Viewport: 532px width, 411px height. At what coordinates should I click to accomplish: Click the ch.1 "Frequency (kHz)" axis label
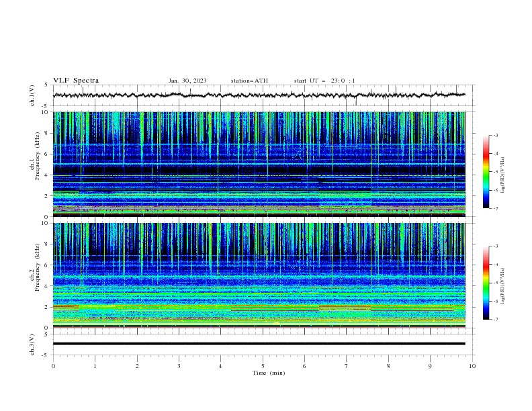click(x=38, y=156)
